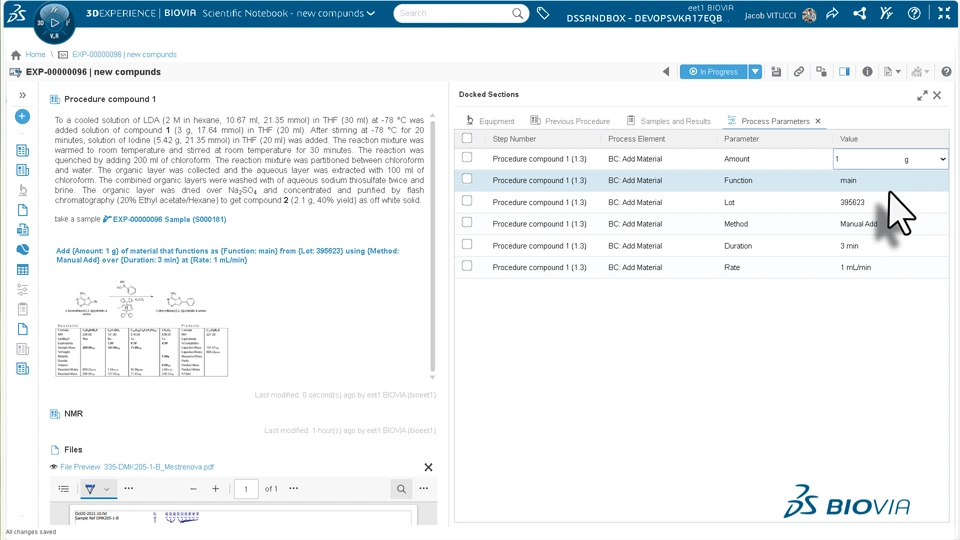The height and width of the screenshot is (540, 960).
Task: Open the information icon in experiment toolbar
Action: click(868, 72)
